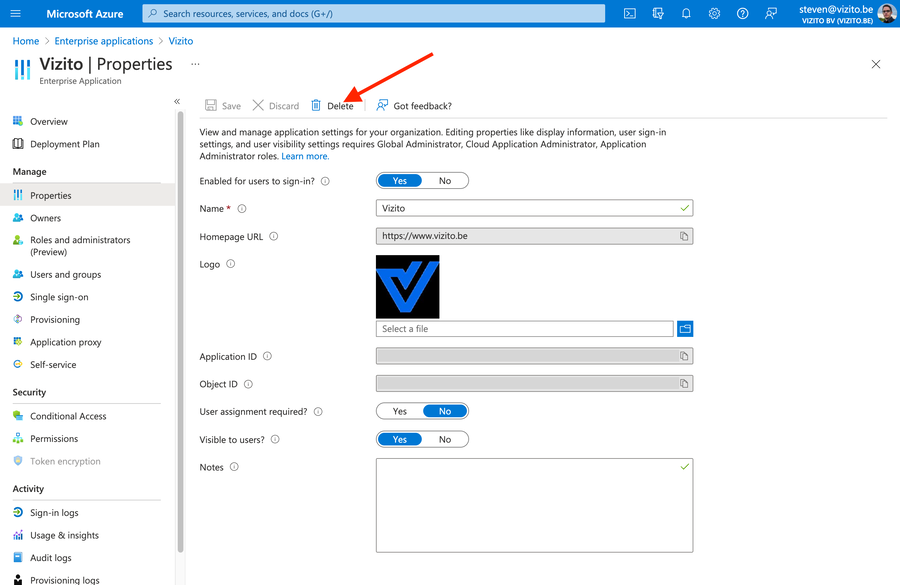Enable users to sign in with Yes toggle
The width and height of the screenshot is (900, 585).
399,180
